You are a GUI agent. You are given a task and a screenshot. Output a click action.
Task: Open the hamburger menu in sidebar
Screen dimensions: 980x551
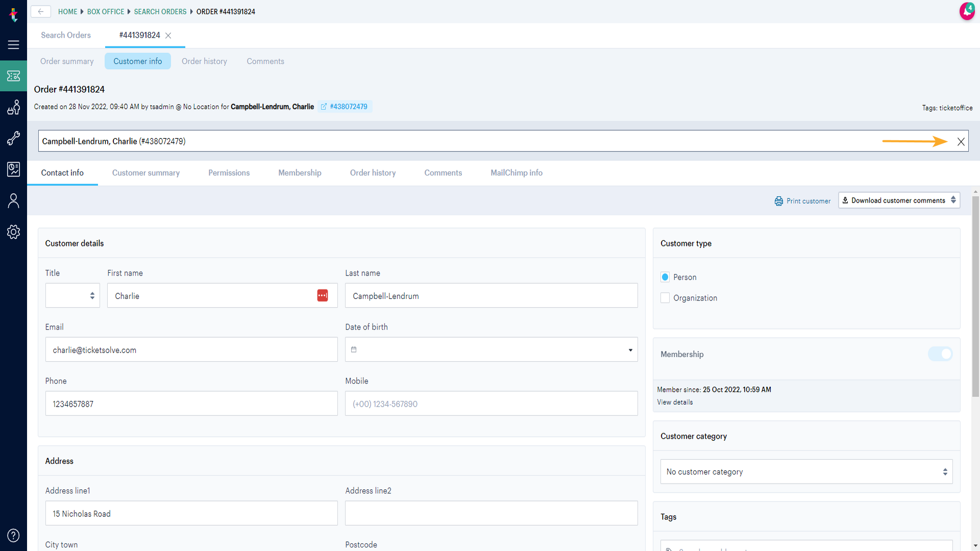[x=13, y=45]
